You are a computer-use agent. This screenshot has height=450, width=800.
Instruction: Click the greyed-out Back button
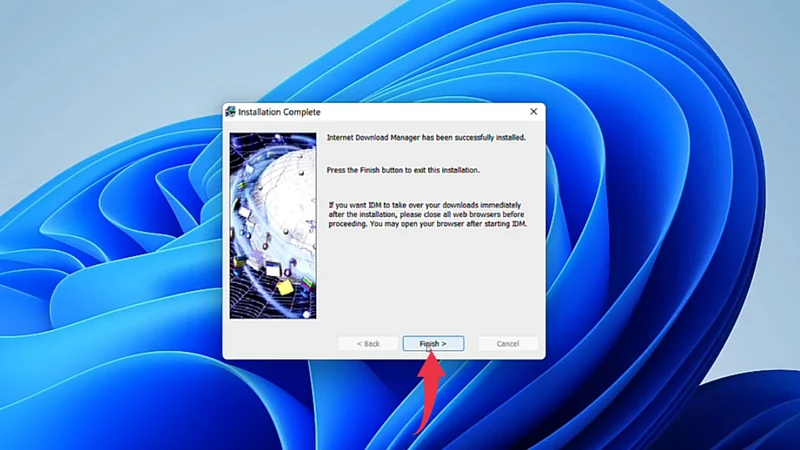[x=366, y=343]
